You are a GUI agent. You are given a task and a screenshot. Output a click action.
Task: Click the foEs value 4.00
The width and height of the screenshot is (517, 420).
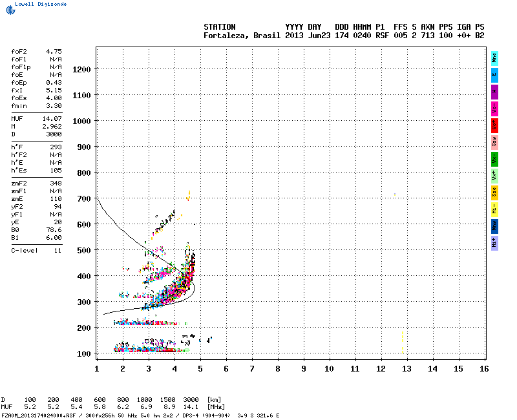[54, 98]
